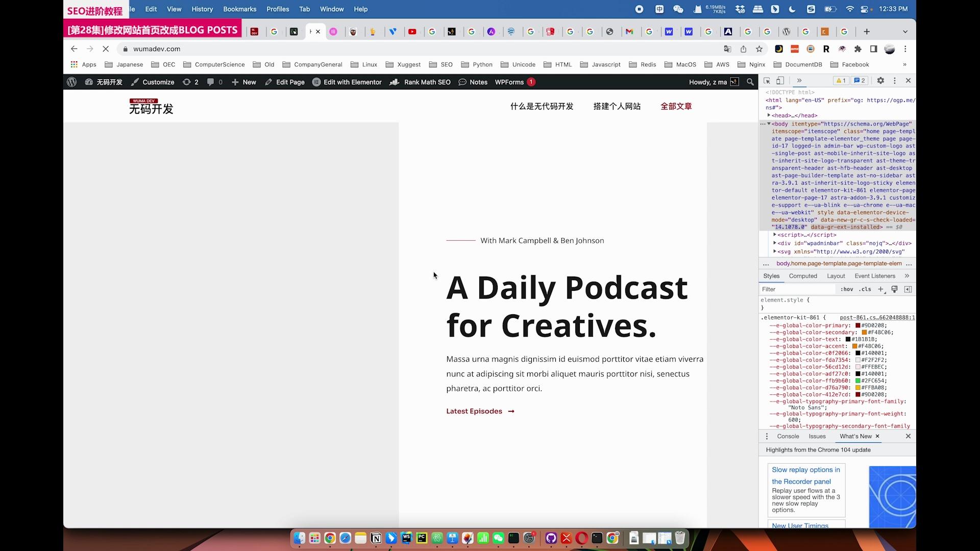The image size is (980, 551).
Task: Click the DevTools warnings badge showing 1
Action: [841, 81]
